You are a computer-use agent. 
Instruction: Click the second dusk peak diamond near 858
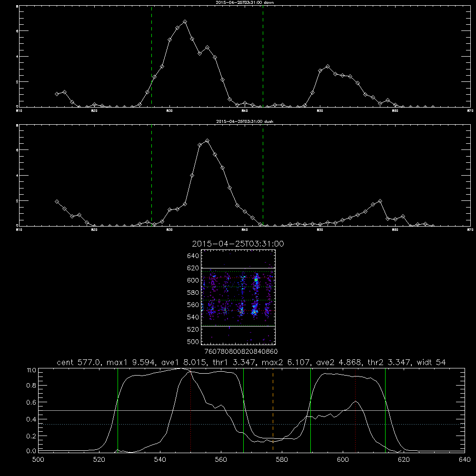380,201
